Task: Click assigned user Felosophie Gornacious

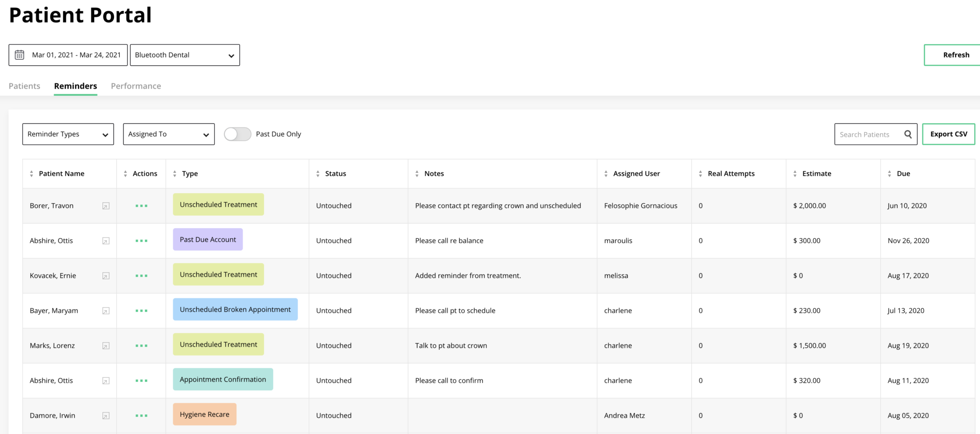Action: click(x=641, y=206)
